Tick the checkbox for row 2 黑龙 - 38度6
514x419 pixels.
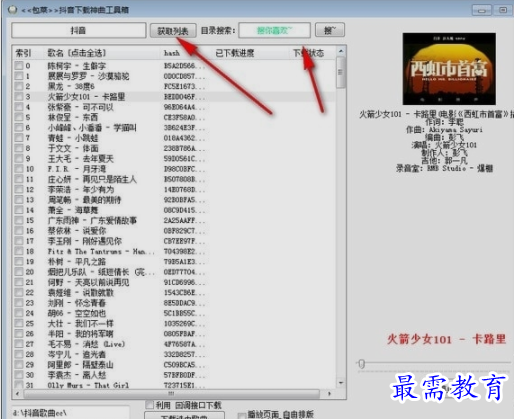pos(19,86)
